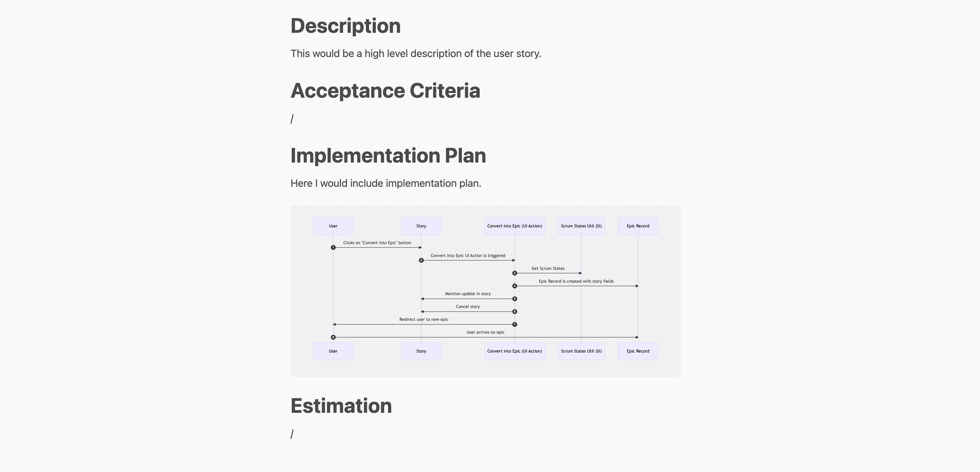Select the step 3 sequence marker
Screen dimensions: 980x472
[515, 273]
